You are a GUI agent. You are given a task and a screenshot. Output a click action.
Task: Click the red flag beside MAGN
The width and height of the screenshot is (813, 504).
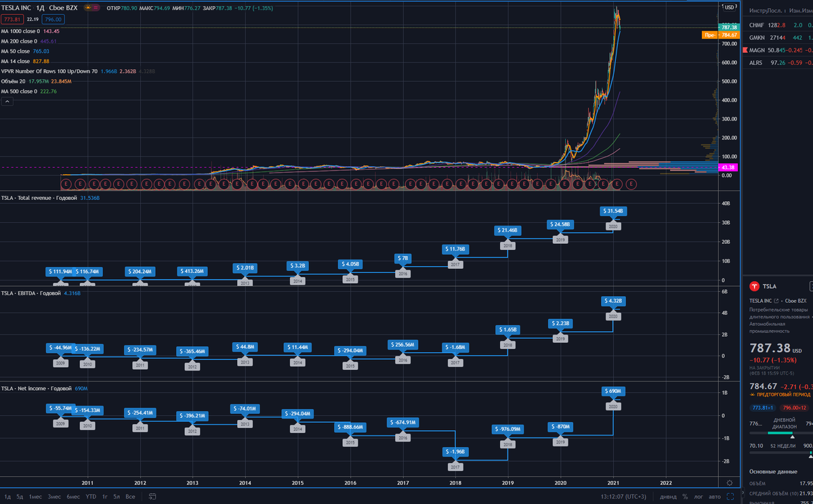(745, 50)
